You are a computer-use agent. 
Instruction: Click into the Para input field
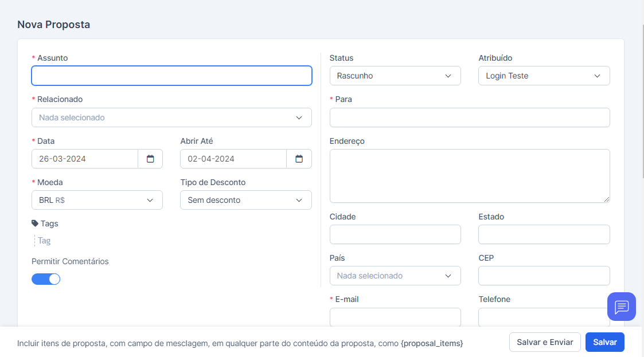469,117
